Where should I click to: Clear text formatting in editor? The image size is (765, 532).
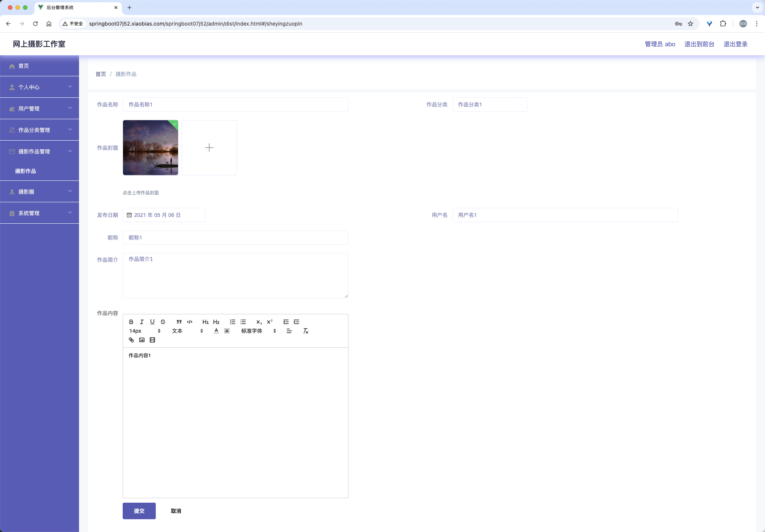click(306, 331)
